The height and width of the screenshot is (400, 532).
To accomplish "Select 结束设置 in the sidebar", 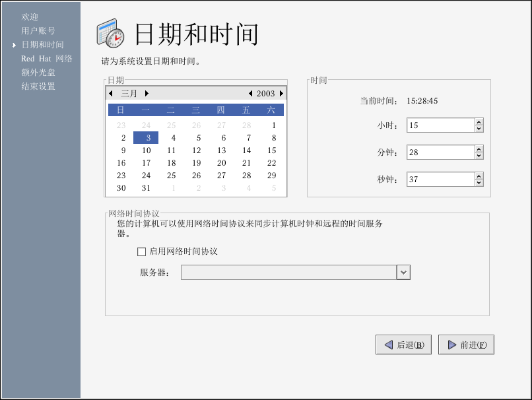I will [38, 86].
